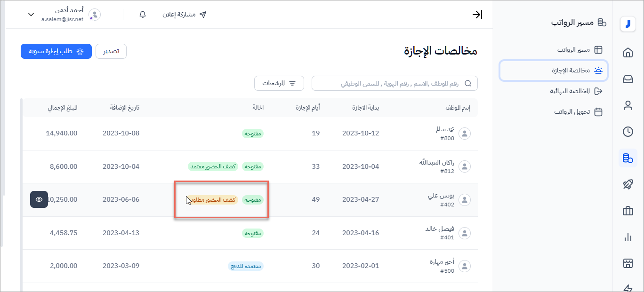Open the briefcase icon in sidebar
The image size is (644, 292).
(x=628, y=211)
